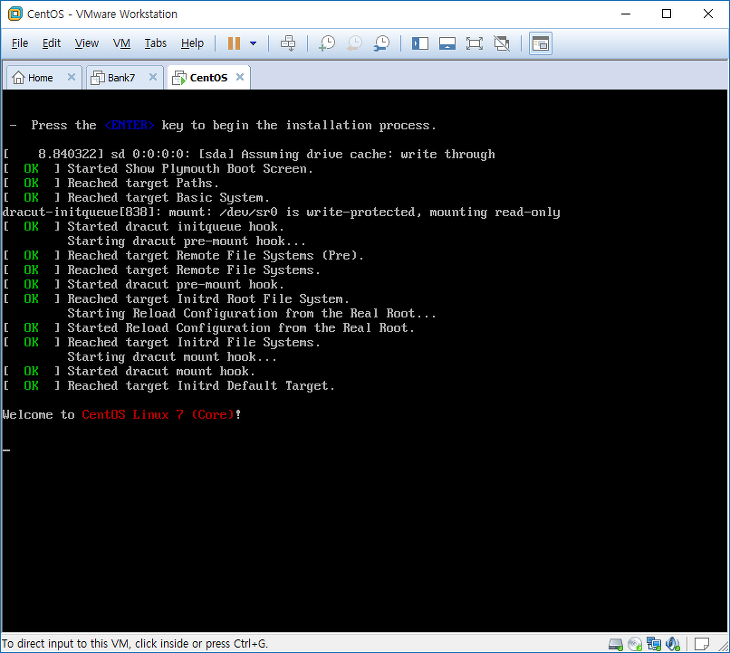
Task: Click the VMware Workstation title bar logo
Action: point(15,14)
